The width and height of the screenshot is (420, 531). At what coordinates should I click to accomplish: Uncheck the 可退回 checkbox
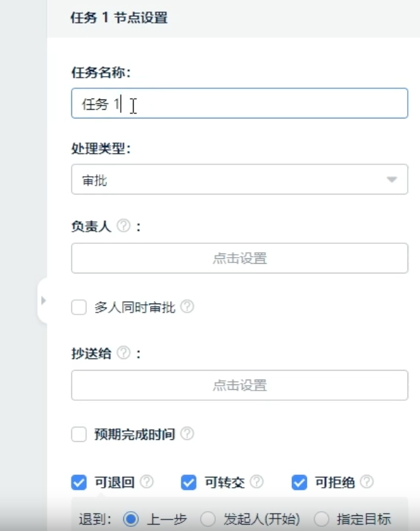pos(79,483)
